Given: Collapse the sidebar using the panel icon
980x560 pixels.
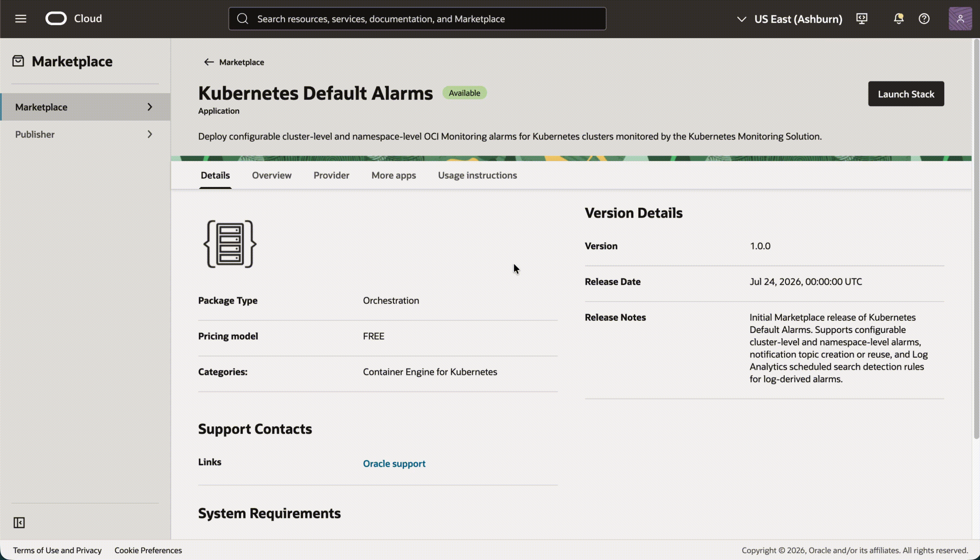Looking at the screenshot, I should tap(19, 523).
